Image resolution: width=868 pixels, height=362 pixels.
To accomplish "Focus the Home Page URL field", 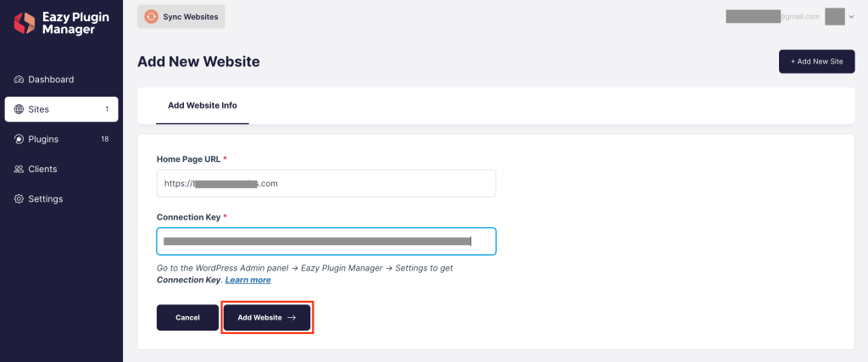I will click(326, 183).
